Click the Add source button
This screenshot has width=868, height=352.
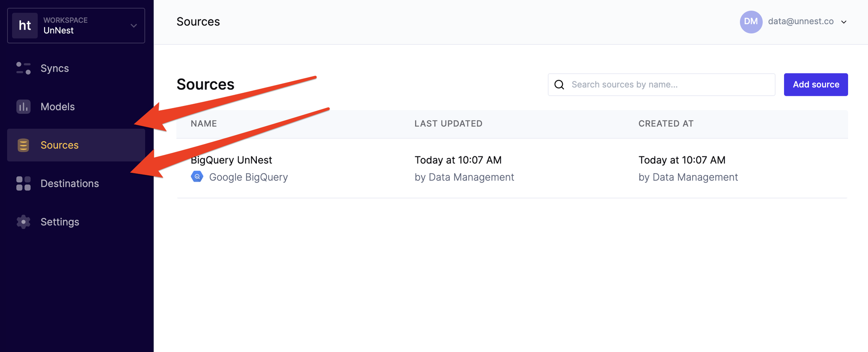tap(816, 85)
